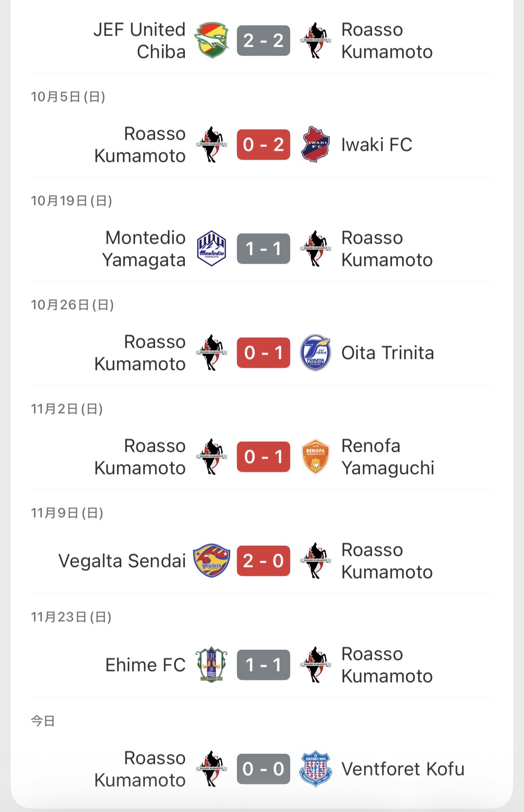This screenshot has width=524, height=812.
Task: Select the Oita Trinita team name
Action: (x=387, y=353)
